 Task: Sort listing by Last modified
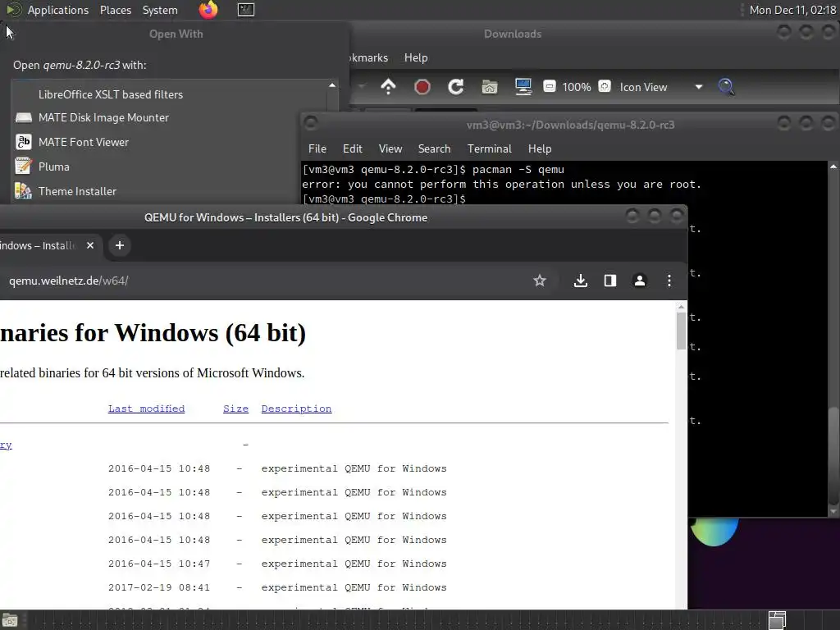coord(146,409)
